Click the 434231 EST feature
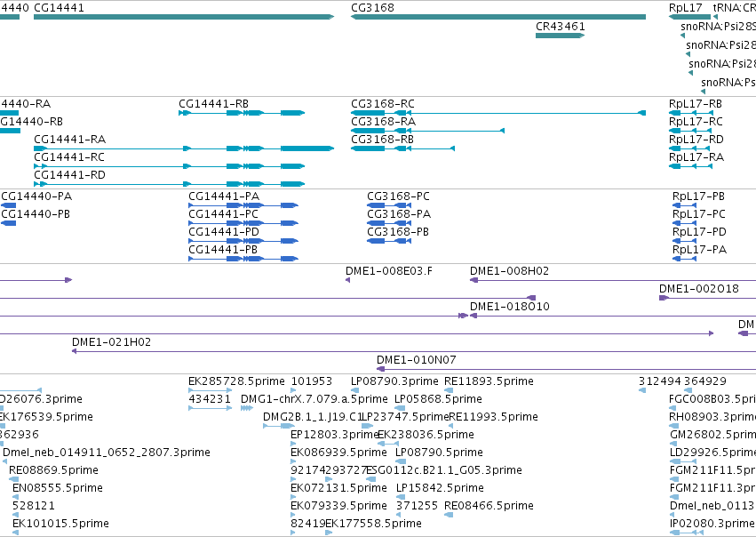Screen dimensions: 756x537 211,408
